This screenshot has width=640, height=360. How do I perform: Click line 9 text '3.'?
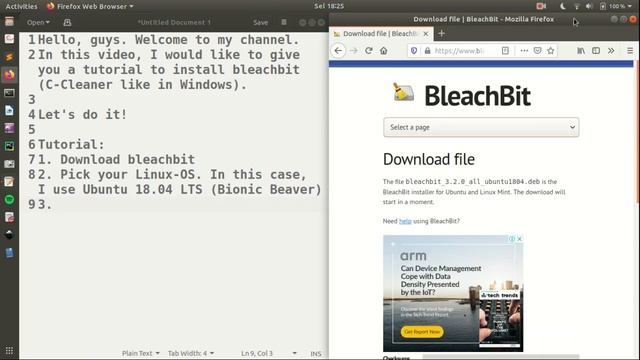(x=45, y=204)
